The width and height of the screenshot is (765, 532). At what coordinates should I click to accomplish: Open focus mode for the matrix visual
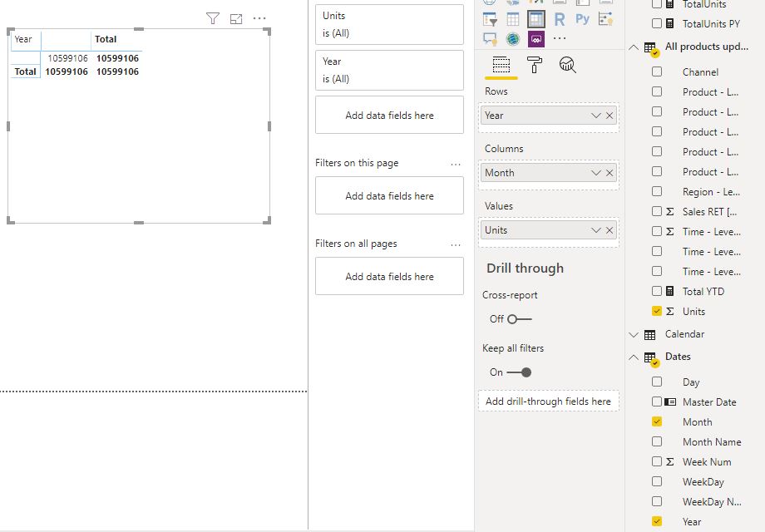(x=236, y=18)
